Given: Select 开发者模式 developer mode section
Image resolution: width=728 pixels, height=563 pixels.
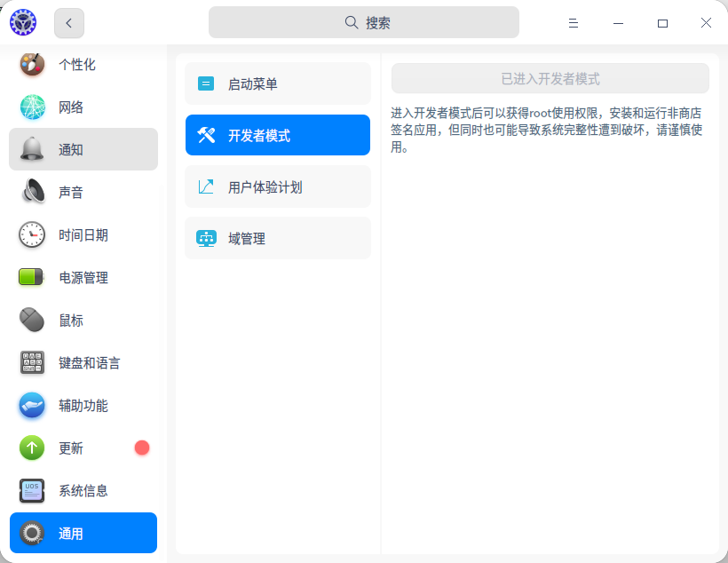Looking at the screenshot, I should click(x=277, y=135).
